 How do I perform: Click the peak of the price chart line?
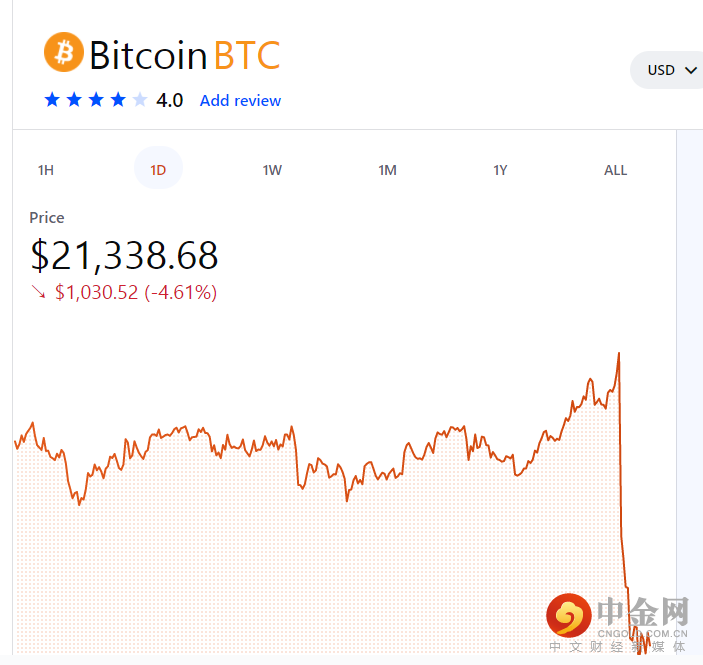click(619, 353)
